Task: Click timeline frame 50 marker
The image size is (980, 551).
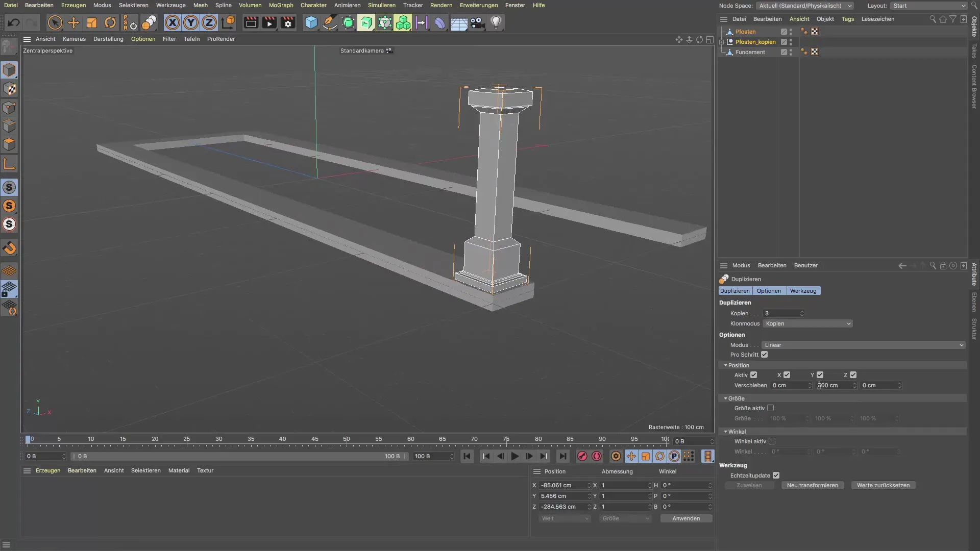Action: point(347,439)
